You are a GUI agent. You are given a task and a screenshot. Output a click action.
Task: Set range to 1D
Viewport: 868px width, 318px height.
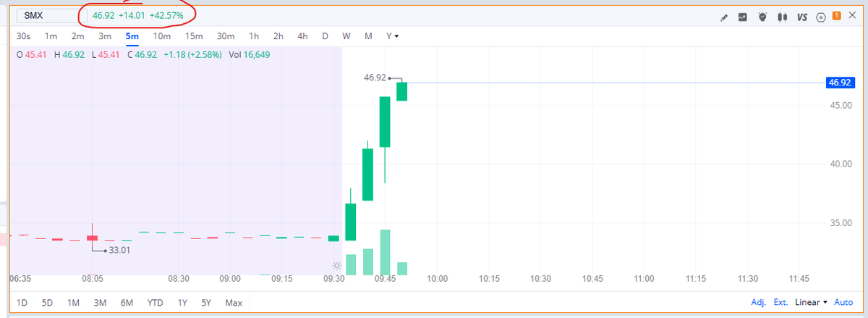click(x=22, y=303)
